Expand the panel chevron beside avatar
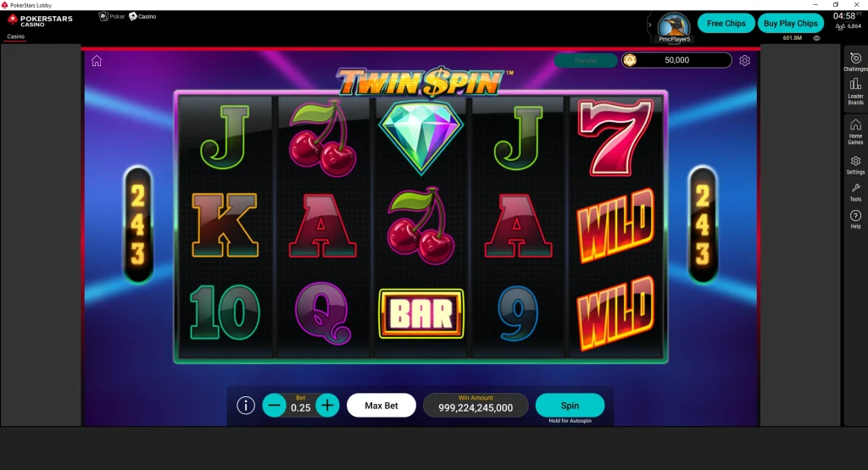 click(650, 25)
